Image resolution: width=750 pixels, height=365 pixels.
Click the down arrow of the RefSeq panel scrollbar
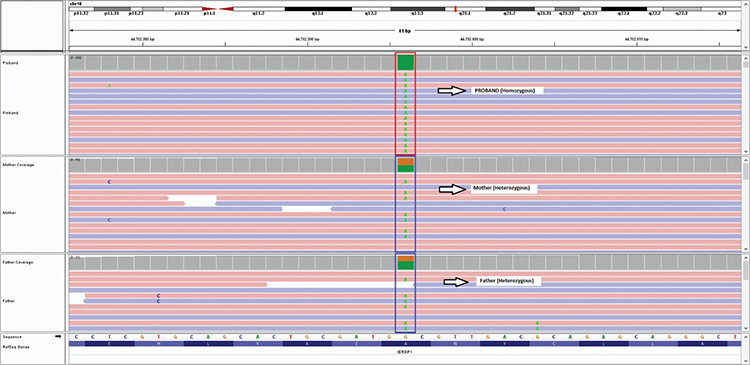(745, 361)
